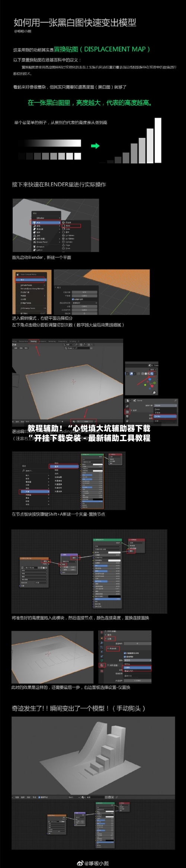Open the render properties tab icon
This screenshot has height=868, width=186.
pos(127,412)
